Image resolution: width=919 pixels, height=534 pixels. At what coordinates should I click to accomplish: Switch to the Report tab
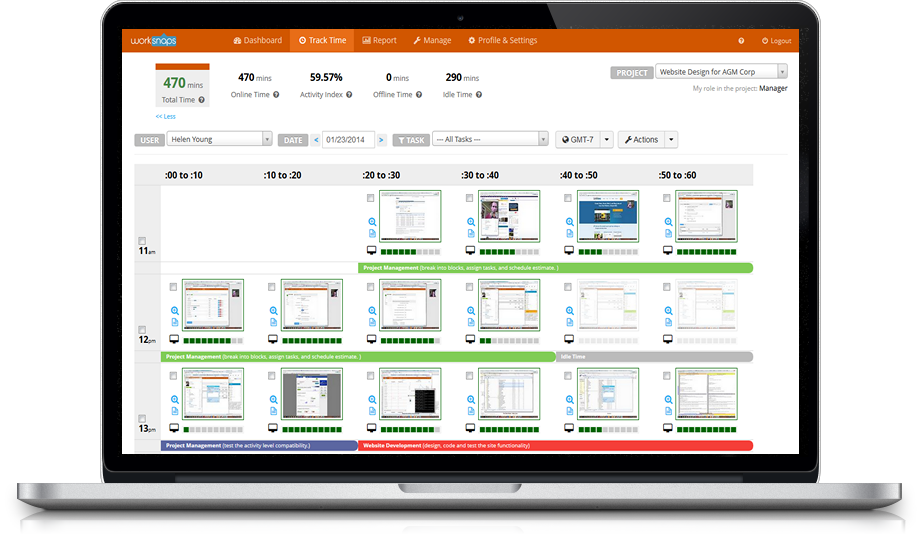tap(379, 41)
